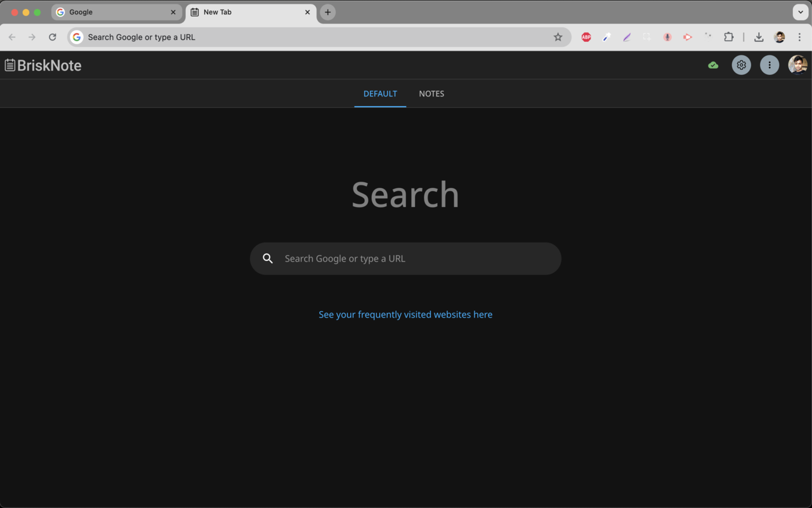This screenshot has height=508, width=812.
Task: Switch to the Google browser tab
Action: (x=116, y=12)
